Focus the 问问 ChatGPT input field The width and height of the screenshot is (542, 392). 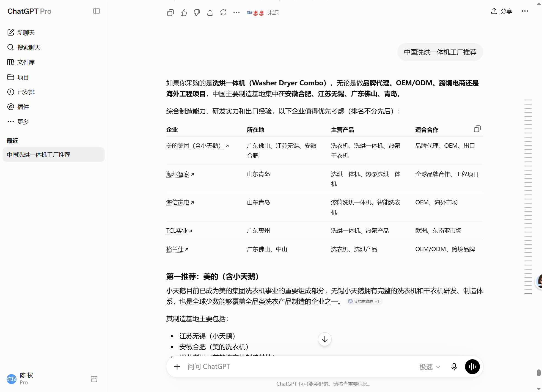click(x=300, y=367)
